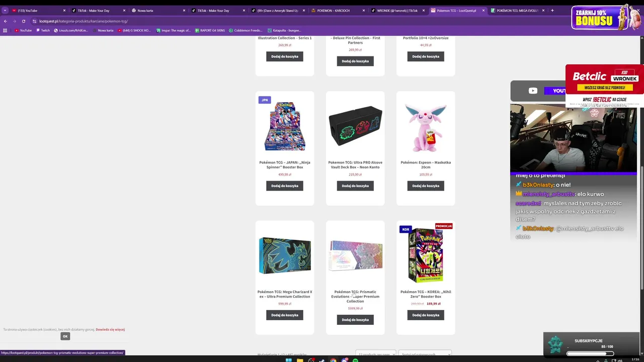Add Deluxe Pin Collection First Partners to cart

click(355, 61)
